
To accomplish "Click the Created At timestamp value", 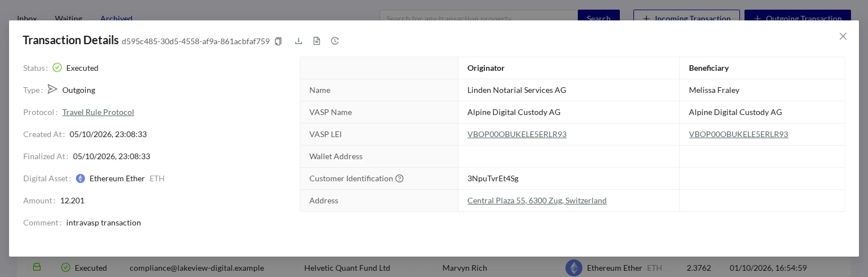I will (108, 134).
